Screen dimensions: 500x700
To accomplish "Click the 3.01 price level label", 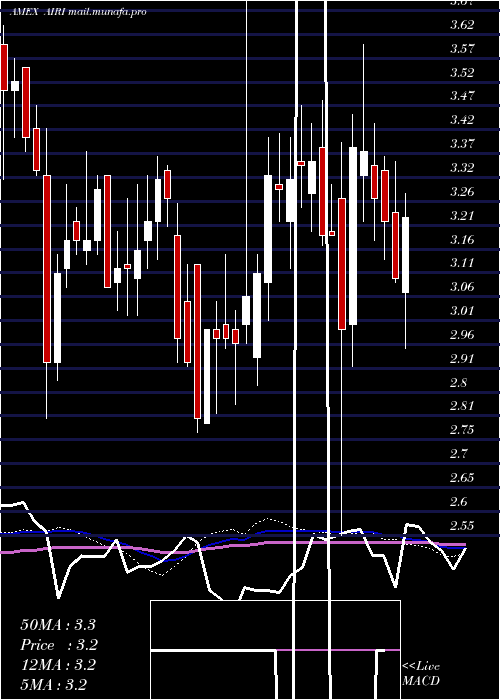I will pyautogui.click(x=462, y=311).
